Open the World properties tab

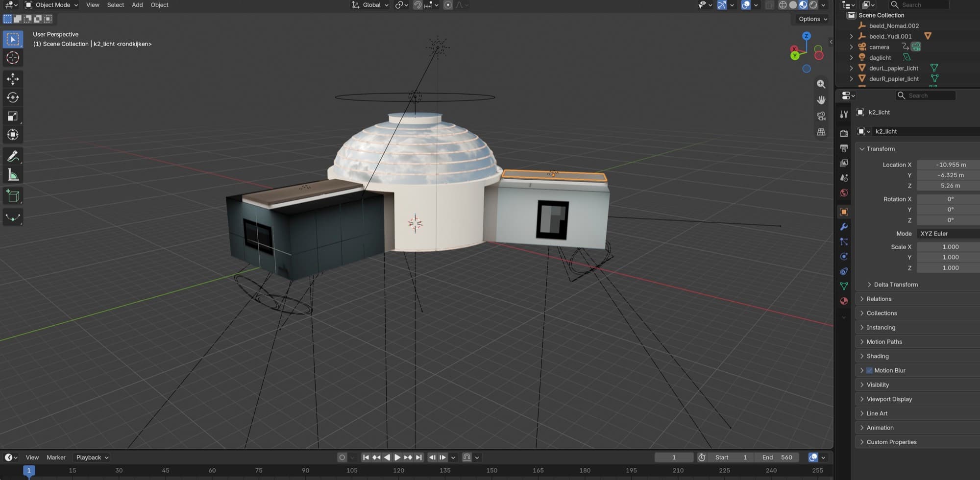(x=844, y=192)
